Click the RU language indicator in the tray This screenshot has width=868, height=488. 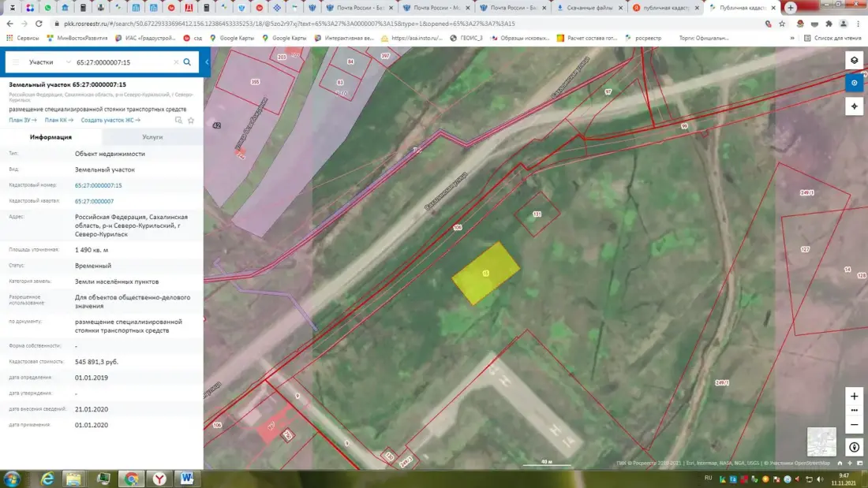pos(708,478)
